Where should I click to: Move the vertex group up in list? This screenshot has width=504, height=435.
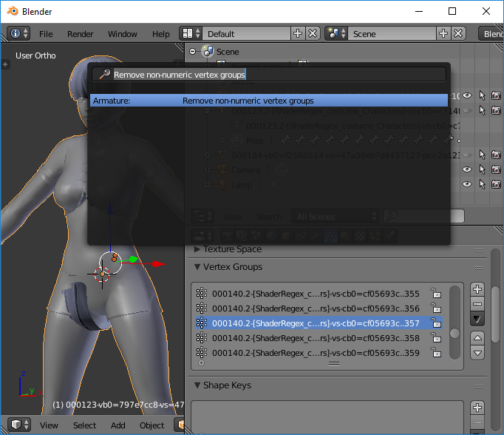tap(477, 338)
